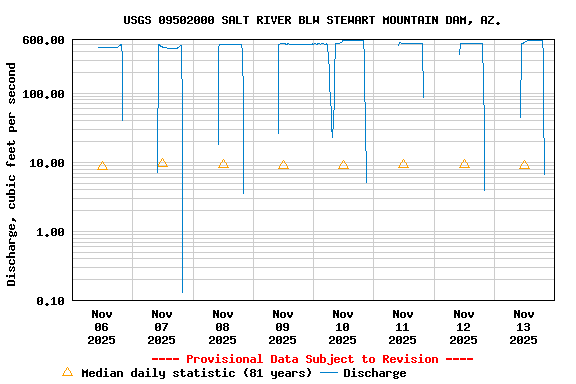Click the Provisional Data Subject to Revision notice
576x384 pixels.
312,359
